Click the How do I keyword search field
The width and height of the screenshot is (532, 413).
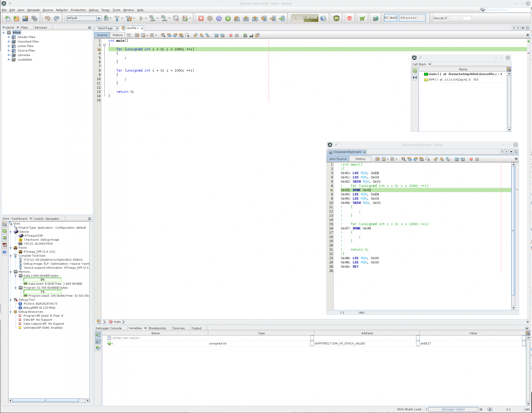point(459,18)
